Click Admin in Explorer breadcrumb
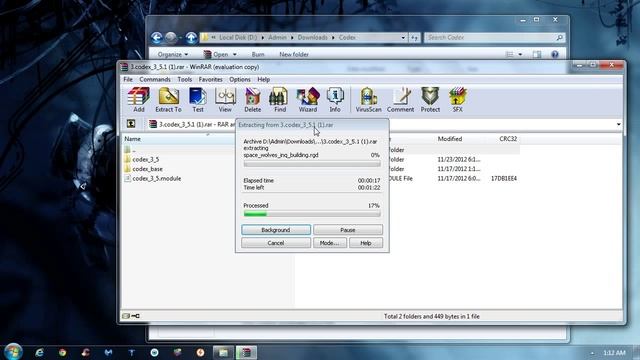The height and width of the screenshot is (360, 640). (277, 38)
